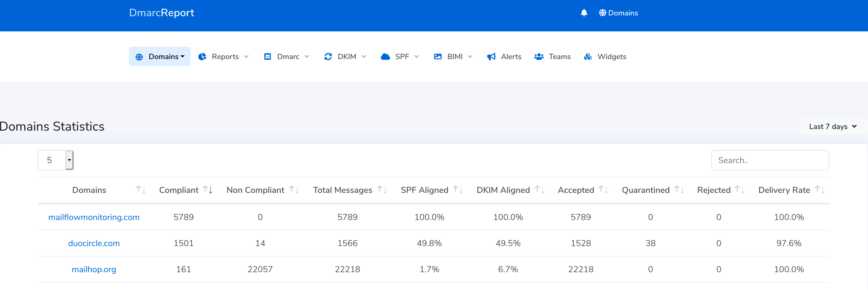Image resolution: width=868 pixels, height=290 pixels.
Task: Click the SPF cloud icon
Action: point(385,57)
